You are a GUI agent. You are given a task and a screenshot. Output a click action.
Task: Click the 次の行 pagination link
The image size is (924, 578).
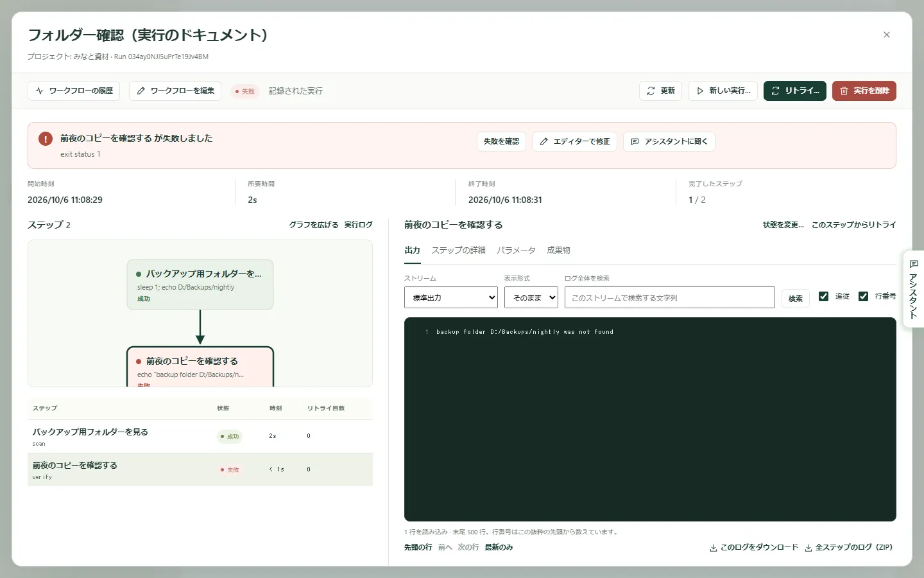pyautogui.click(x=468, y=548)
